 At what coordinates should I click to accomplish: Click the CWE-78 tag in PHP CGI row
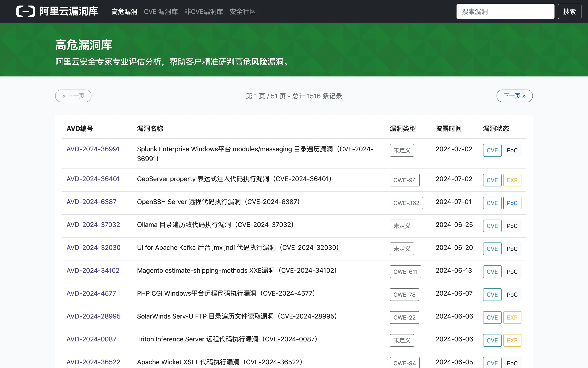pos(404,294)
